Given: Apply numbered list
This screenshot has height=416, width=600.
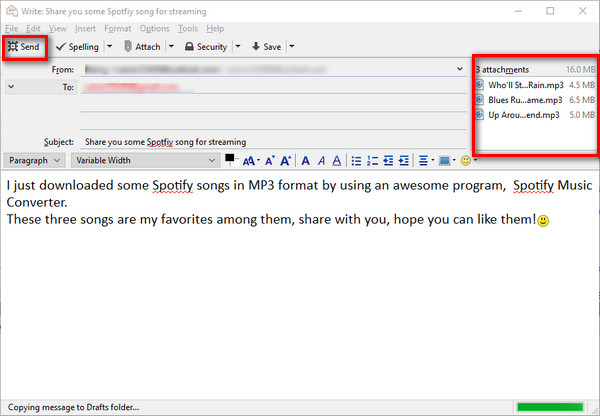Looking at the screenshot, I should pos(372,161).
